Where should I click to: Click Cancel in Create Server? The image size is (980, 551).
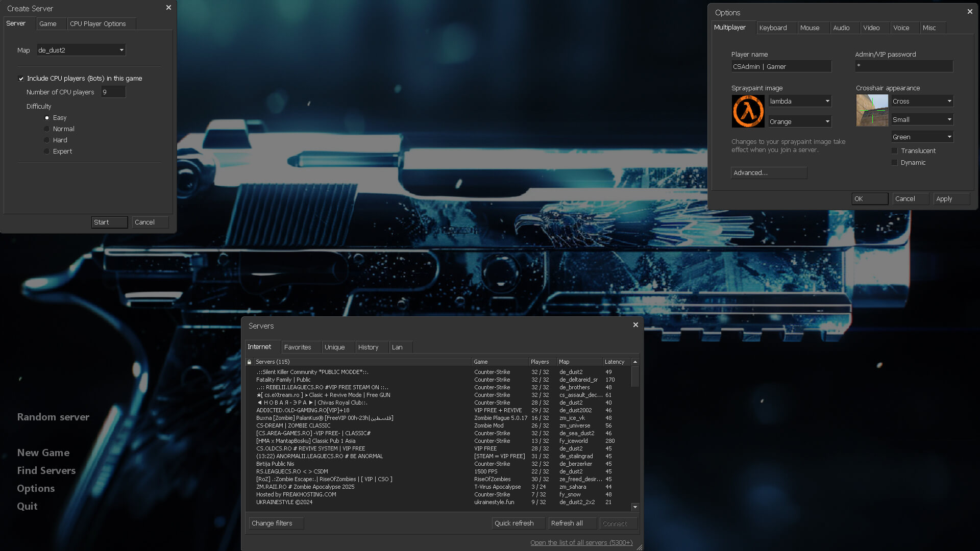[x=150, y=222]
